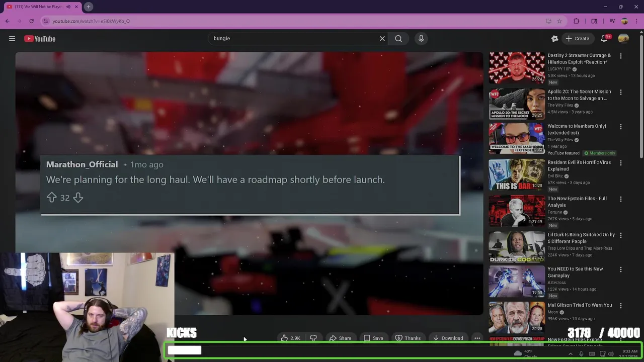Click The Why Files channel under Apollo 20

(560, 106)
